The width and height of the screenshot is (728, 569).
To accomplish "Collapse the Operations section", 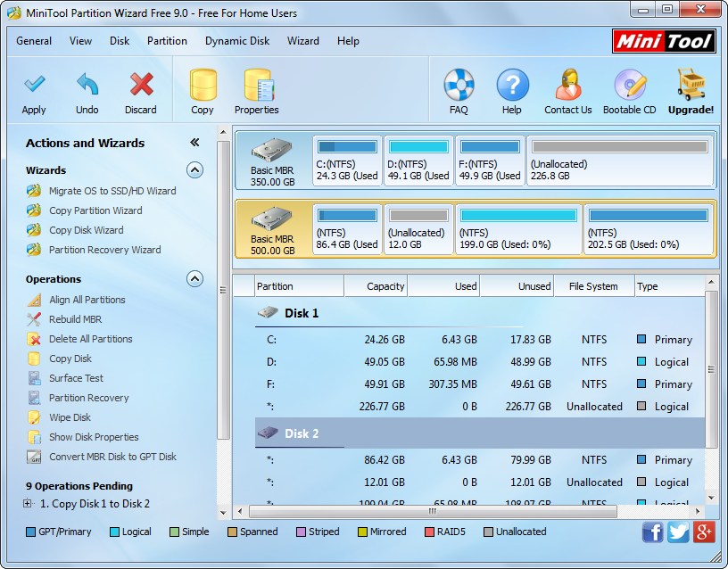I will (x=194, y=279).
